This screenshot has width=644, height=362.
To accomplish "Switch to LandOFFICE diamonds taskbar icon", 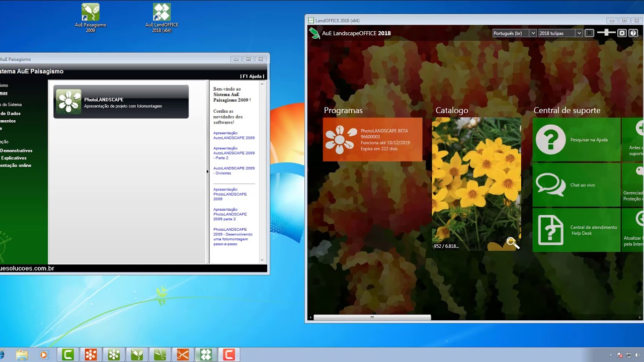I will [206, 355].
